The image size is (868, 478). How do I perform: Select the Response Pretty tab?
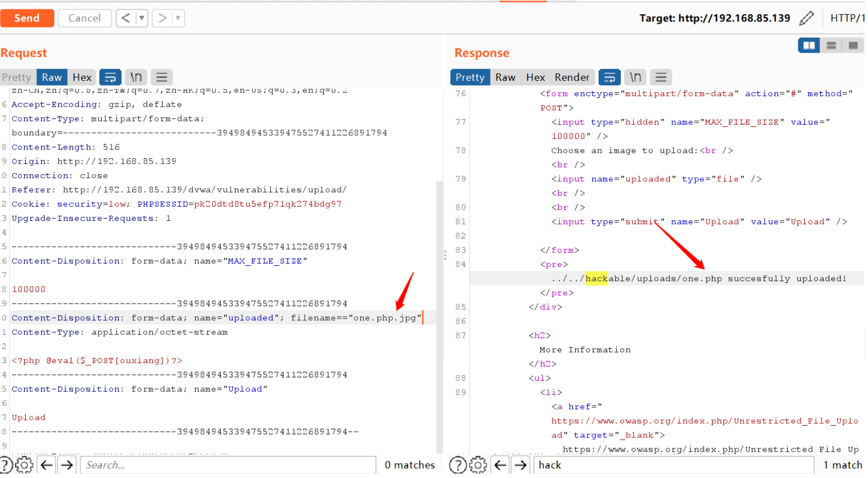470,77
